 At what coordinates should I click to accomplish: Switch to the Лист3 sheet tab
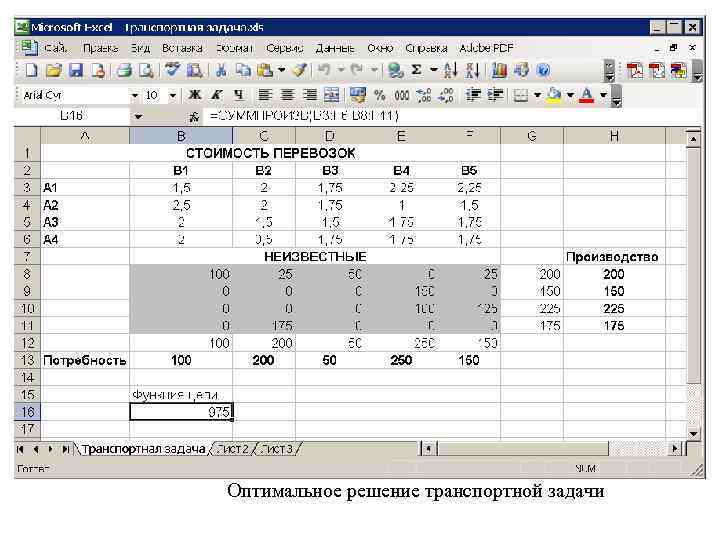click(x=277, y=449)
